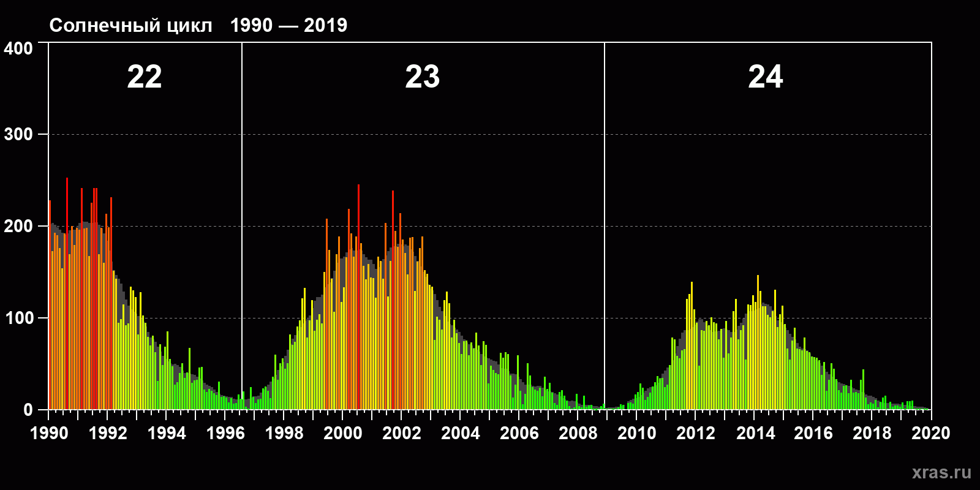The height and width of the screenshot is (490, 980).
Task: Click the x-axis year 2020
Action: click(931, 433)
